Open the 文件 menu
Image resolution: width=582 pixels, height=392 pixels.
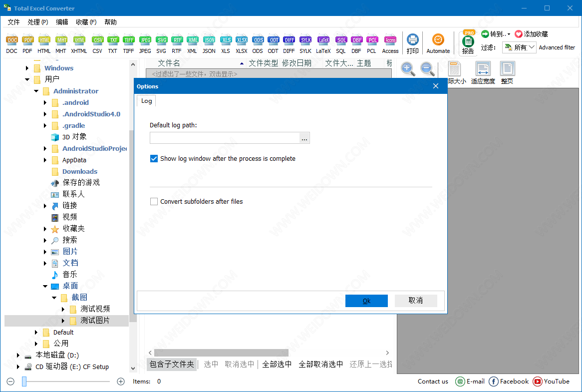14,22
